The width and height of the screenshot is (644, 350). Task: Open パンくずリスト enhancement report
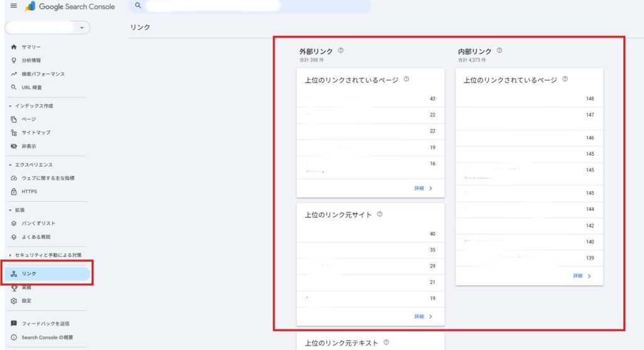click(x=38, y=223)
